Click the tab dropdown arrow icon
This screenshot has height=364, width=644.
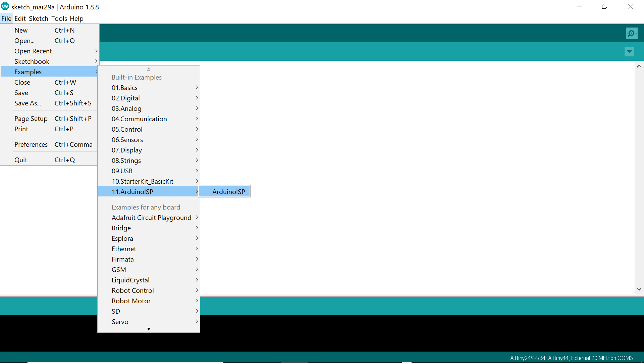point(629,51)
